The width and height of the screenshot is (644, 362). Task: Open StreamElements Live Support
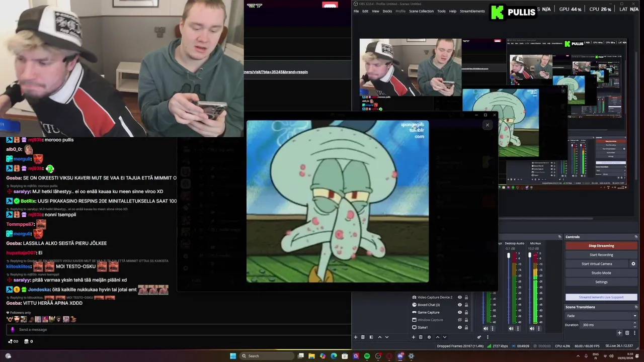click(601, 297)
